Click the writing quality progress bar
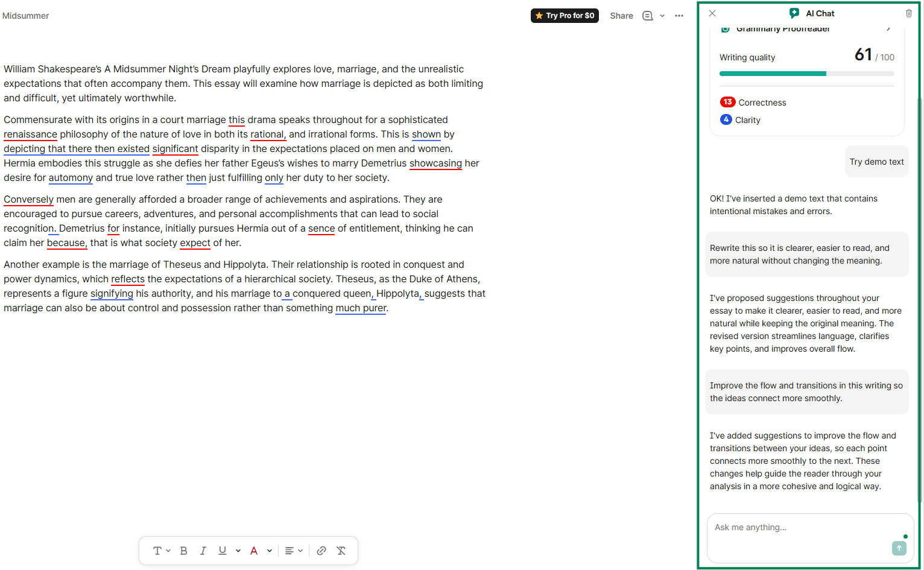Screen dimensions: 924x570 click(x=806, y=73)
